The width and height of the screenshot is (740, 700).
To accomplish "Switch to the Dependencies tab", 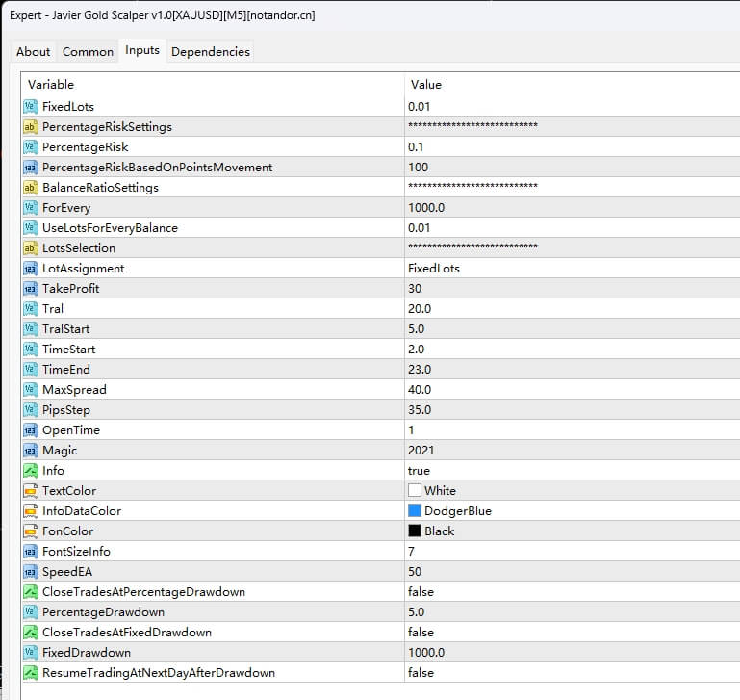I will click(x=210, y=52).
